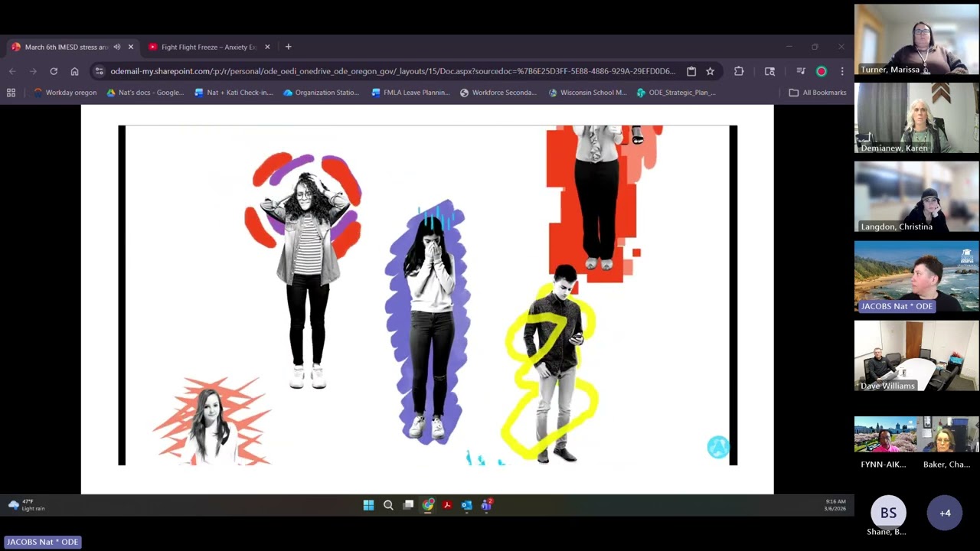
Task: Open the Workforce Seconda... bookmark
Action: coord(498,93)
